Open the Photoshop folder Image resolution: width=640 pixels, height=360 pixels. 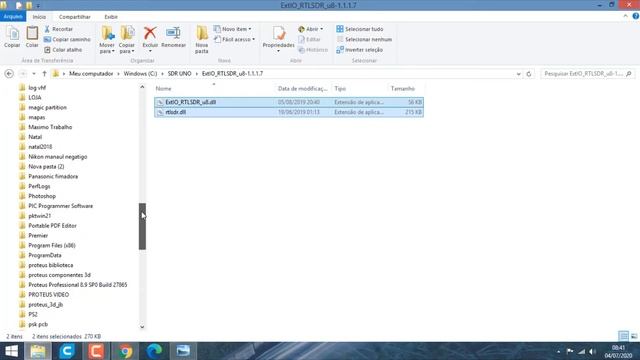pyautogui.click(x=42, y=196)
